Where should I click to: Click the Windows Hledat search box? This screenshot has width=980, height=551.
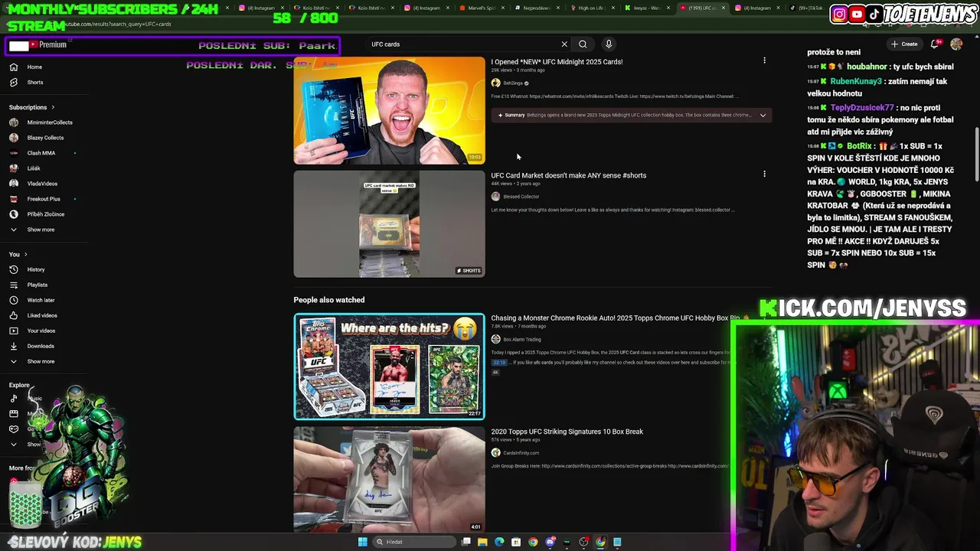pyautogui.click(x=413, y=542)
